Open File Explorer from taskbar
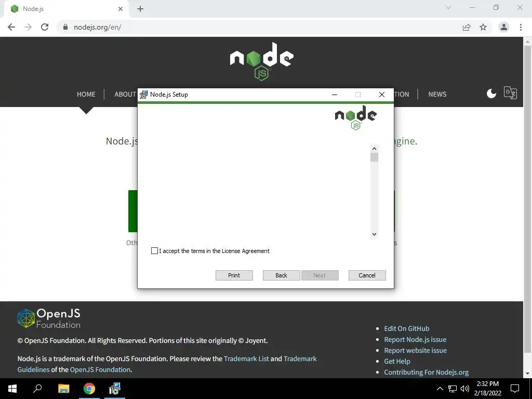This screenshot has width=532, height=399. 63,389
